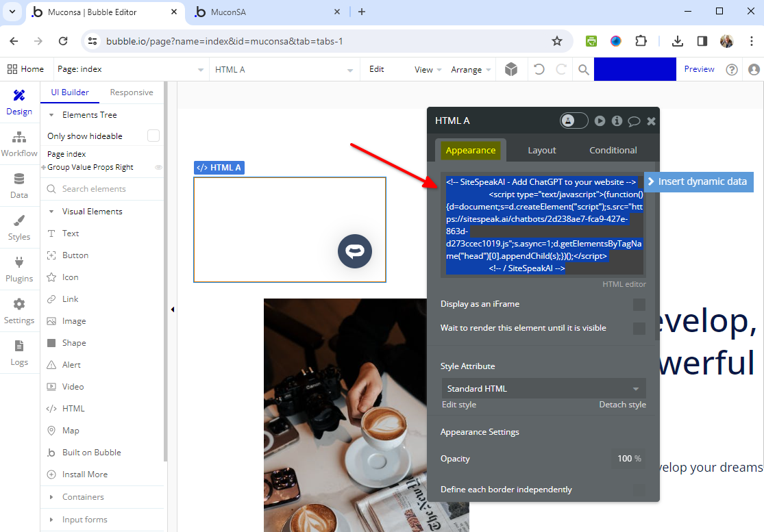The width and height of the screenshot is (764, 532).
Task: Switch to the Responsive tab
Action: (x=132, y=92)
